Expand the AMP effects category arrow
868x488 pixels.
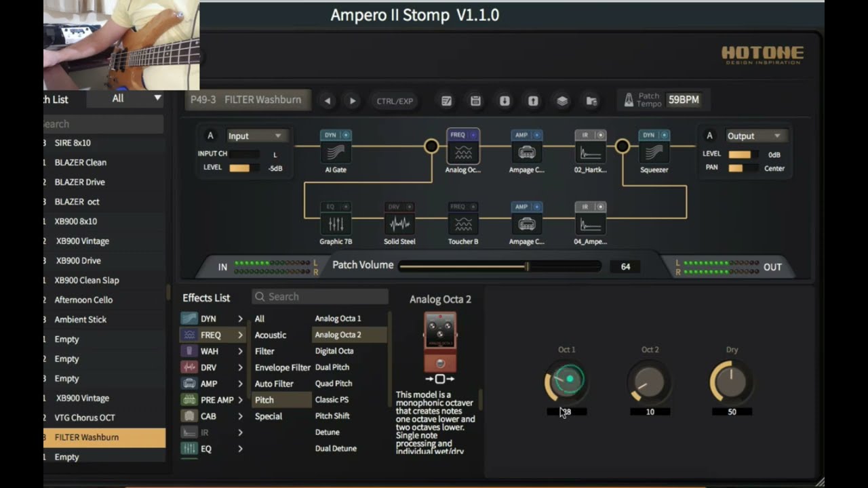240,384
